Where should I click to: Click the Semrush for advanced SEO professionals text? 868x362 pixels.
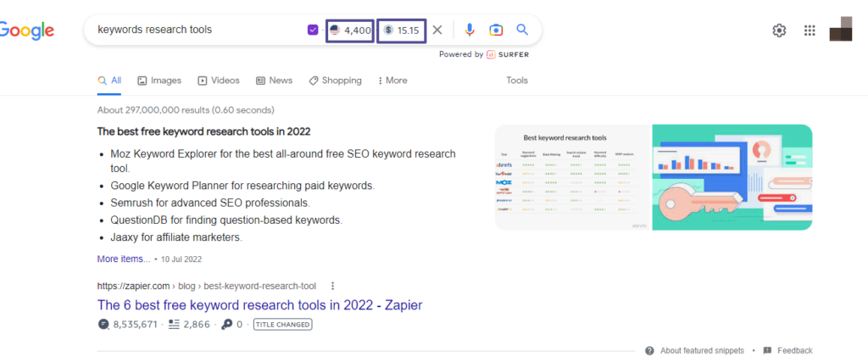[210, 203]
